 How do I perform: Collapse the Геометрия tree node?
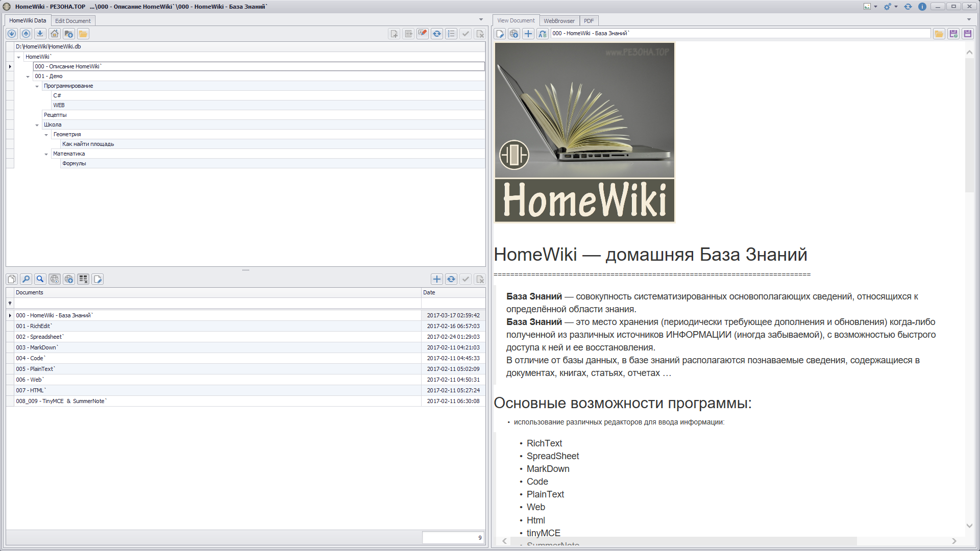click(x=46, y=135)
